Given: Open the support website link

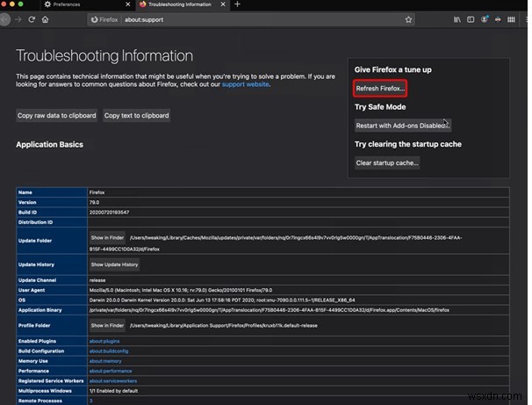Looking at the screenshot, I should [246, 84].
